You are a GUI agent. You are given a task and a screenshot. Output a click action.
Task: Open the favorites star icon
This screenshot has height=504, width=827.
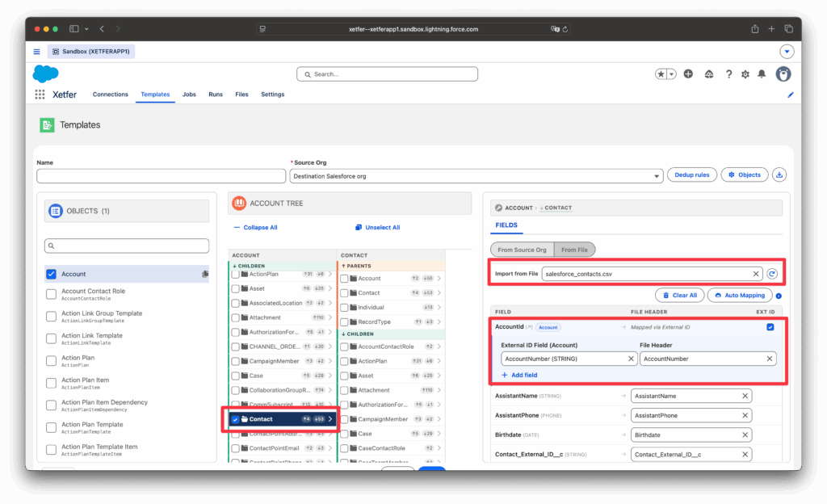coord(661,74)
